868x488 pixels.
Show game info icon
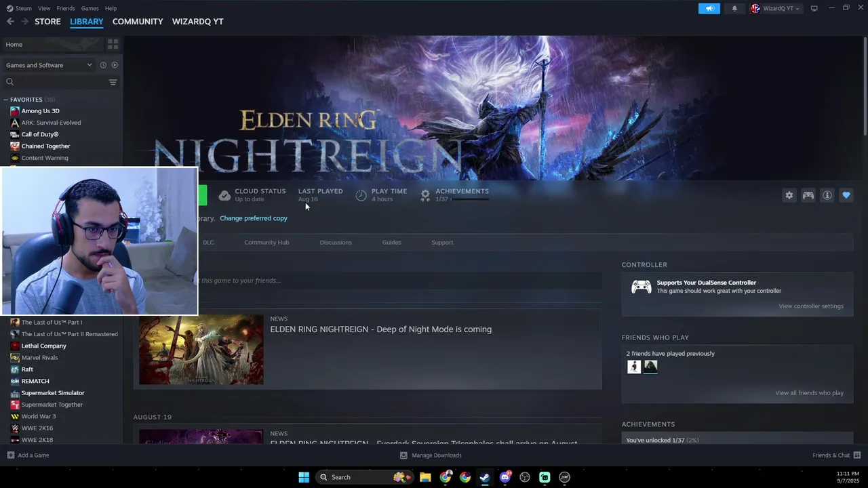pyautogui.click(x=827, y=195)
